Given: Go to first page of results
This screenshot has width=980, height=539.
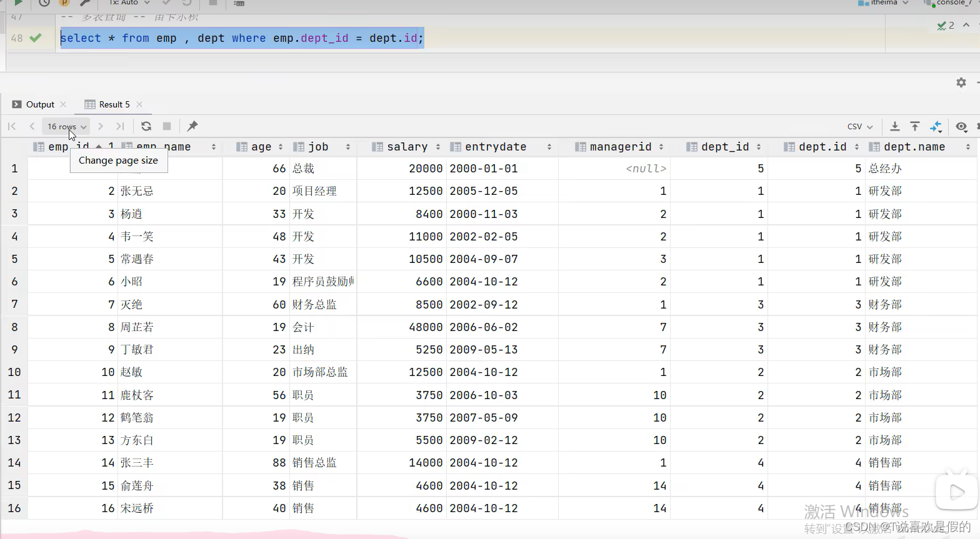Looking at the screenshot, I should tap(12, 126).
